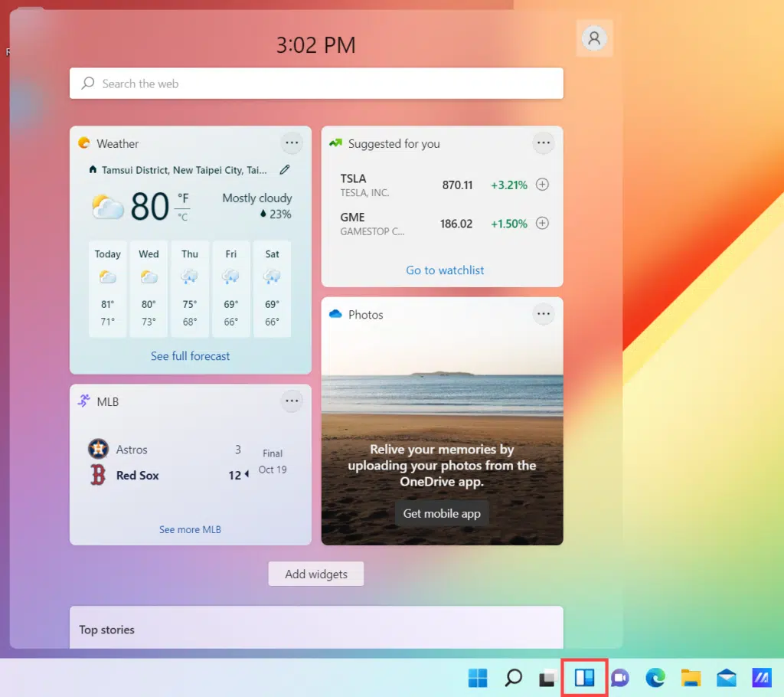Viewport: 784px width, 697px height.
Task: Click the Final Oct 19 game status
Action: click(x=273, y=461)
